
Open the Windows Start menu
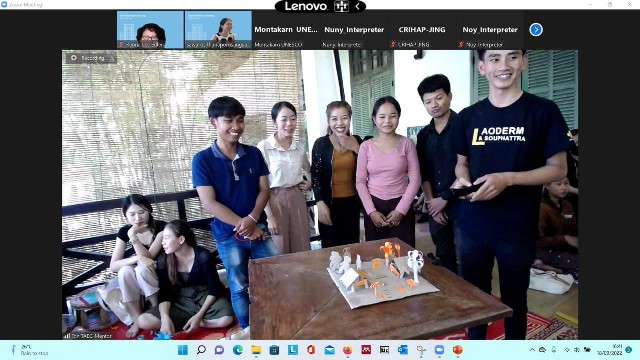point(183,350)
